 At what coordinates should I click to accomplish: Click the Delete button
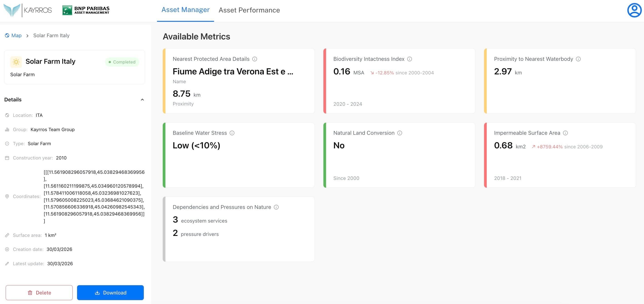(x=39, y=292)
